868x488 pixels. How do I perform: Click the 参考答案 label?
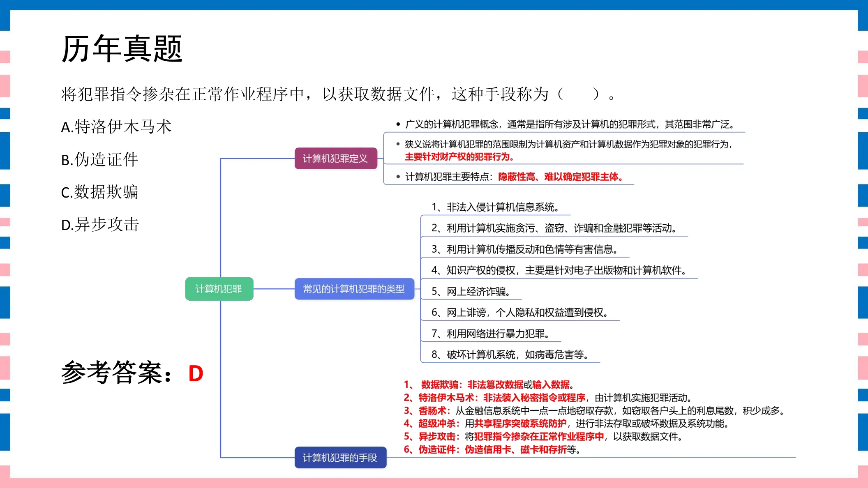coord(116,373)
